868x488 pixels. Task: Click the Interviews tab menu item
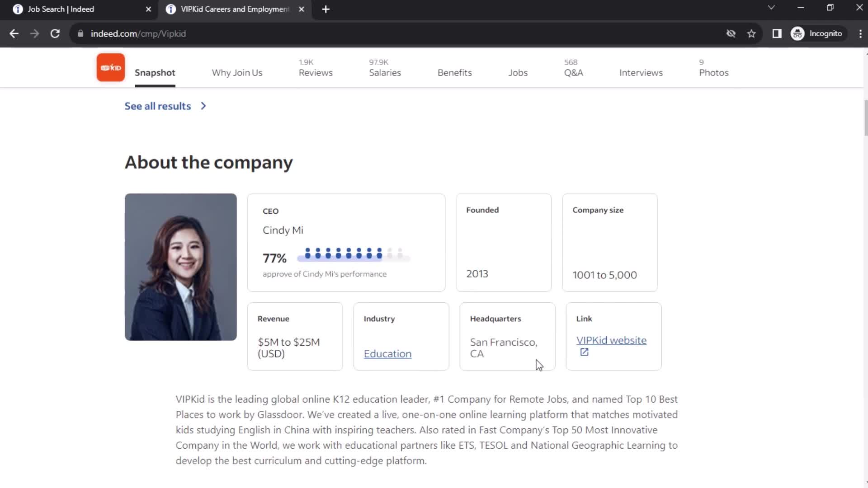click(641, 73)
